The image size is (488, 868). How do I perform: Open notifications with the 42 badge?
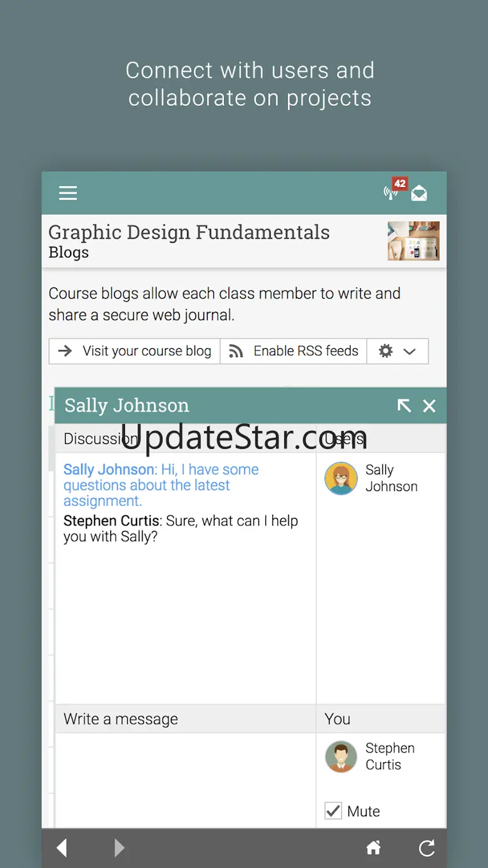394,190
